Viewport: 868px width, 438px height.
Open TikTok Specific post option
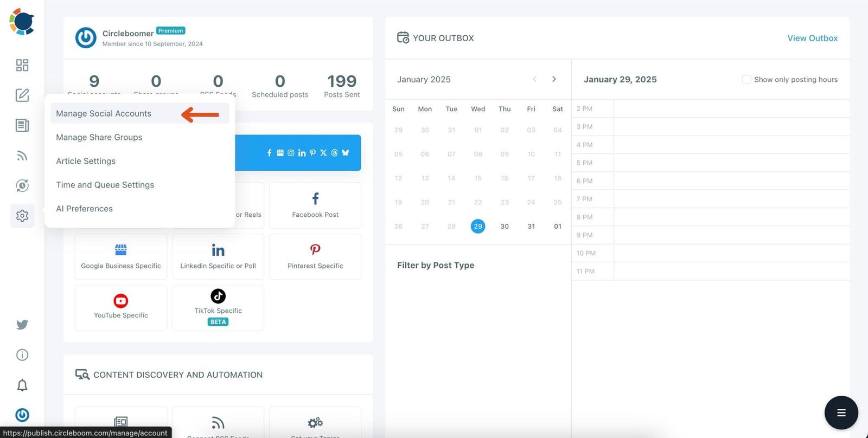click(218, 307)
